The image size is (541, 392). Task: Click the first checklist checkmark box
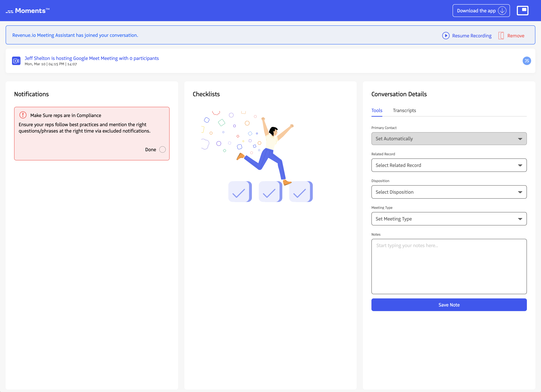(239, 192)
